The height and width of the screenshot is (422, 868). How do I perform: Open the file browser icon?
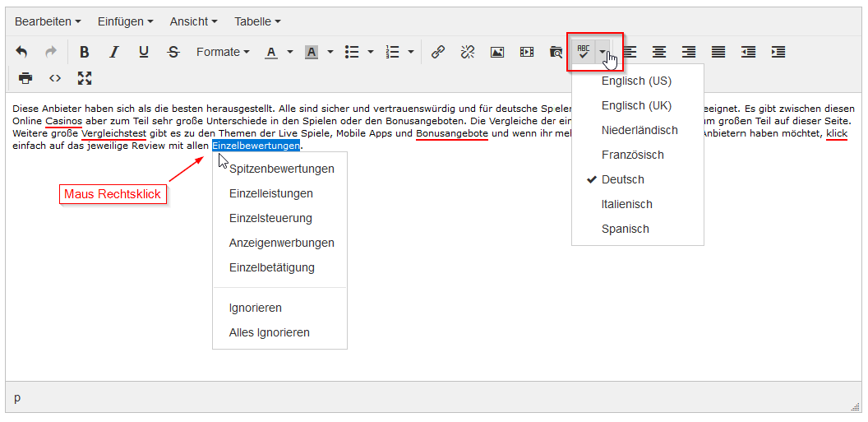point(556,52)
